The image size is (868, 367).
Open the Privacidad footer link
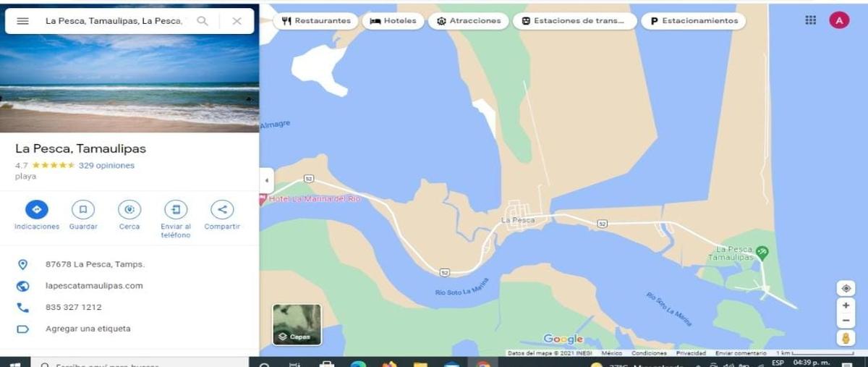[x=691, y=353]
